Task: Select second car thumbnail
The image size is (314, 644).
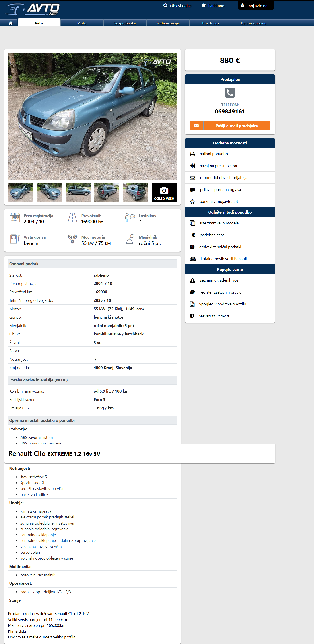Action: 49,192
